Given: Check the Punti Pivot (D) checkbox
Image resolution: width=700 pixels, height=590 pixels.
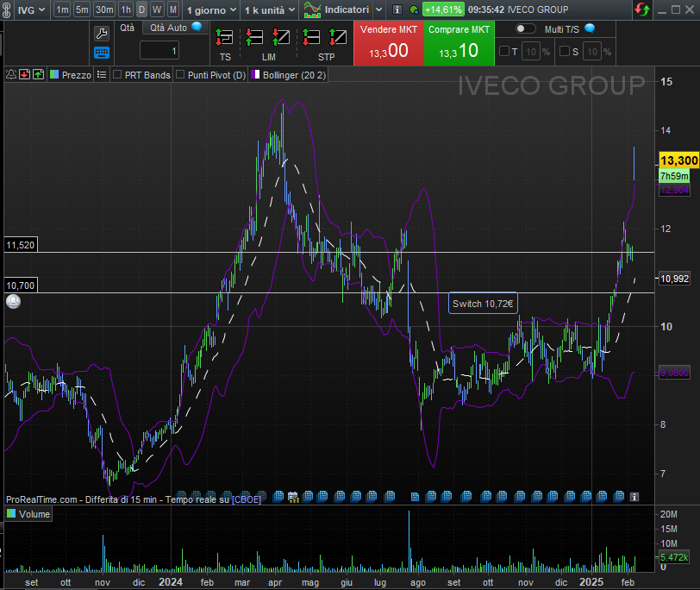Looking at the screenshot, I should (x=180, y=74).
